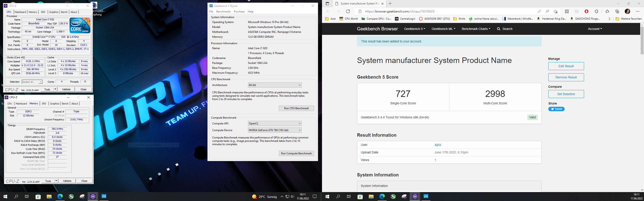Click the Tweet share button
The width and height of the screenshot is (644, 201).
(x=556, y=109)
